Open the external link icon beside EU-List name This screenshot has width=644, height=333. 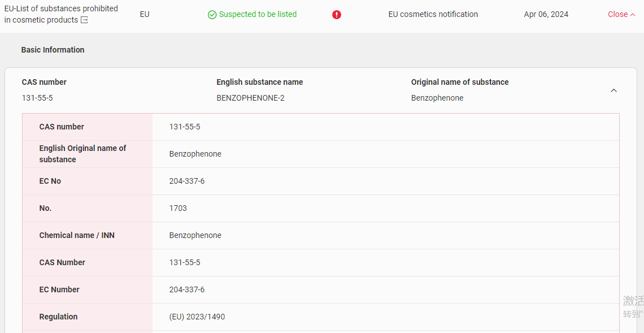click(x=84, y=20)
